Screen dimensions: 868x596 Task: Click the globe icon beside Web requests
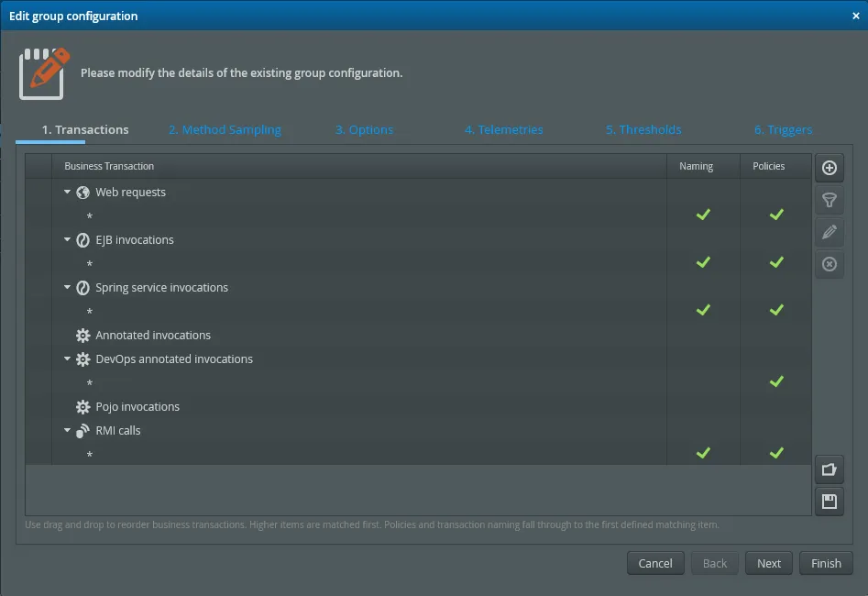(83, 192)
